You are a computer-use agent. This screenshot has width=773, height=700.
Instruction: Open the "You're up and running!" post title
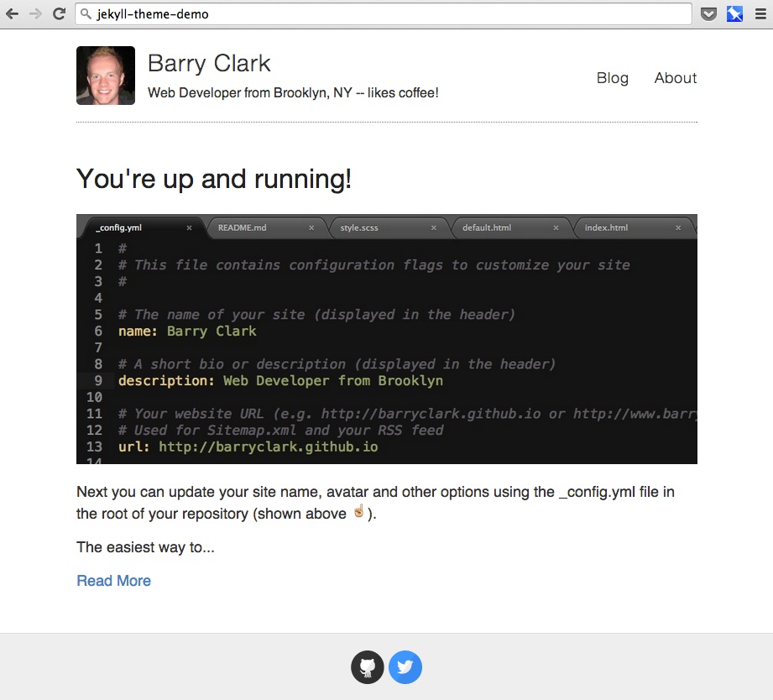click(x=213, y=179)
